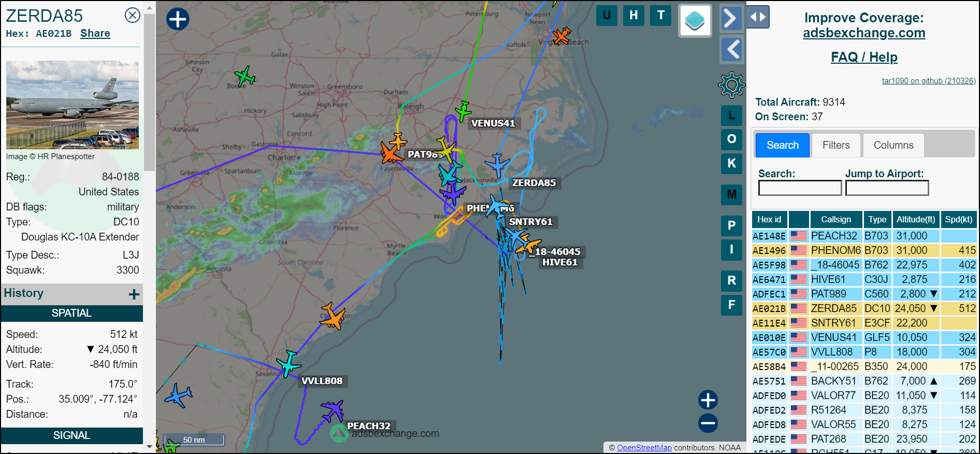Toggle the I map option button

click(x=731, y=249)
